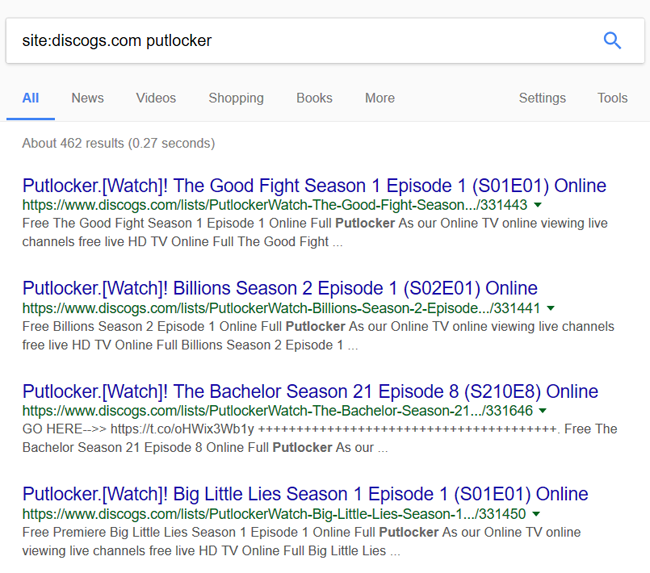Open The Good Fight Season 1 result title
The width and height of the screenshot is (650, 573).
[x=314, y=186]
